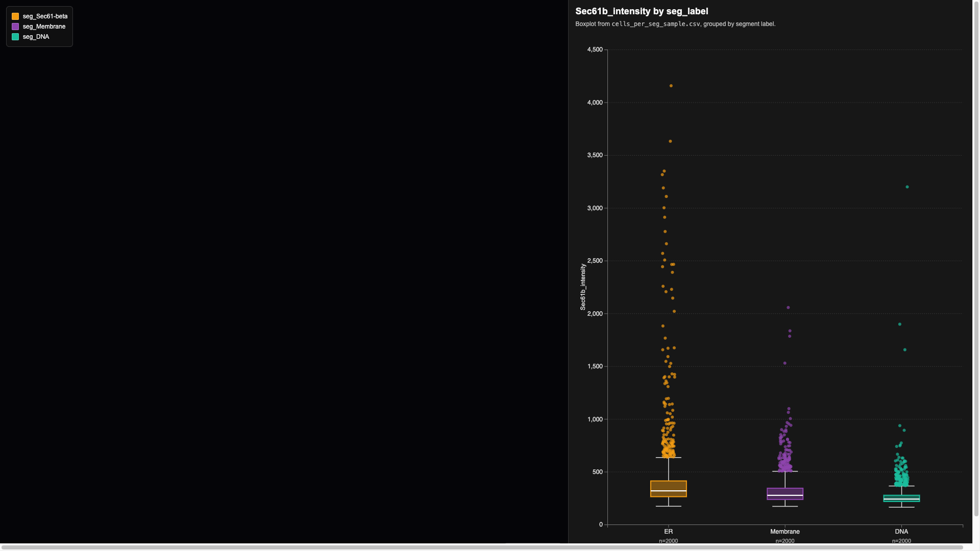Viewport: 980px width, 551px height.
Task: Click the horizontal scrollbar at the bottom
Action: [x=482, y=547]
